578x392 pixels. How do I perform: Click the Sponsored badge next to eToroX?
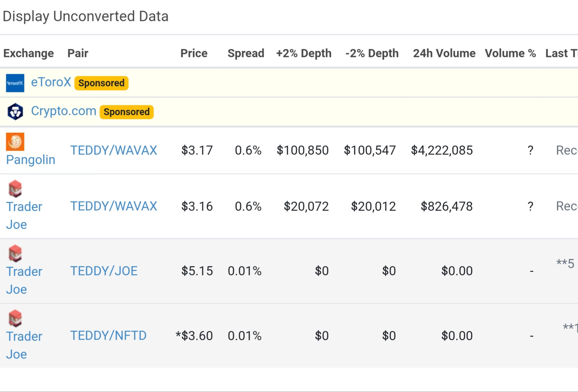[x=101, y=83]
